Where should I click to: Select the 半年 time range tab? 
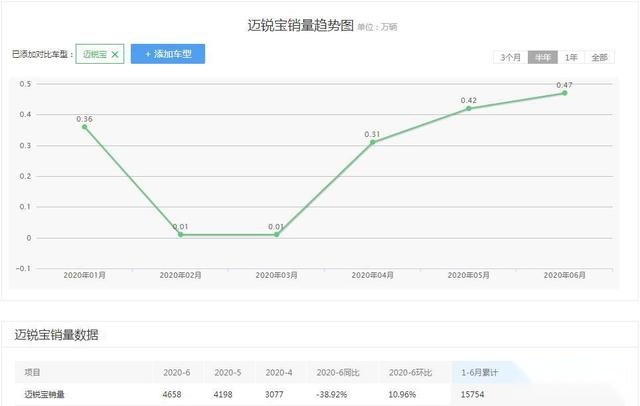tap(543, 57)
